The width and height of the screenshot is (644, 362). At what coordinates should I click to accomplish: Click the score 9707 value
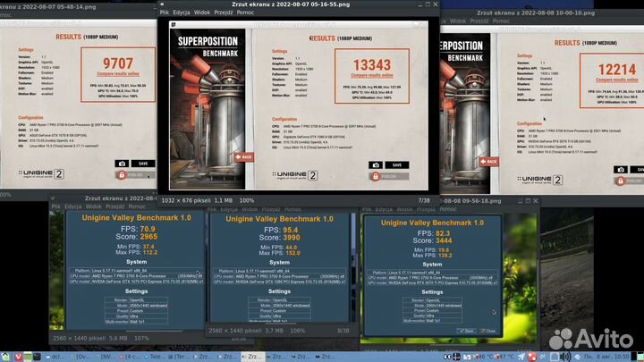tap(118, 63)
